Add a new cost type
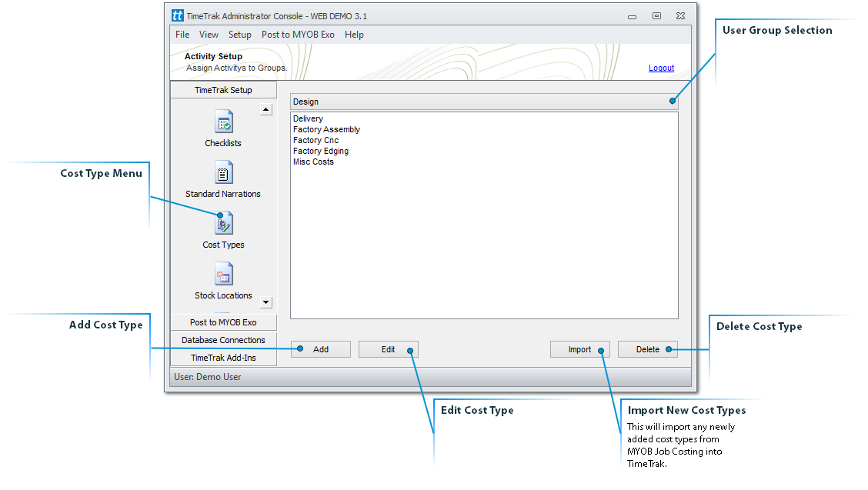This screenshot has height=490, width=868. point(321,349)
